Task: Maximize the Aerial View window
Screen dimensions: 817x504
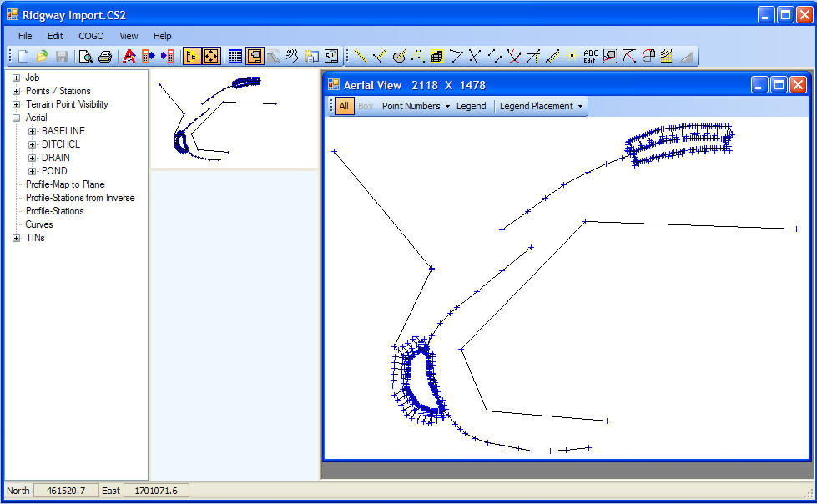Action: 779,85
